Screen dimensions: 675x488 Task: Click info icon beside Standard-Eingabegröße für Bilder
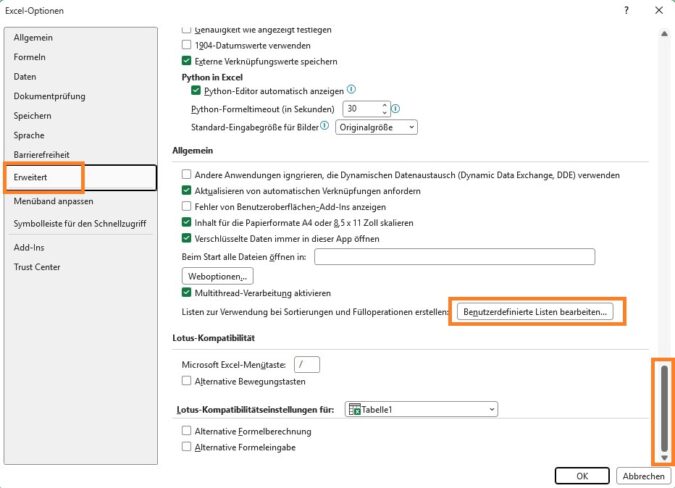[324, 127]
